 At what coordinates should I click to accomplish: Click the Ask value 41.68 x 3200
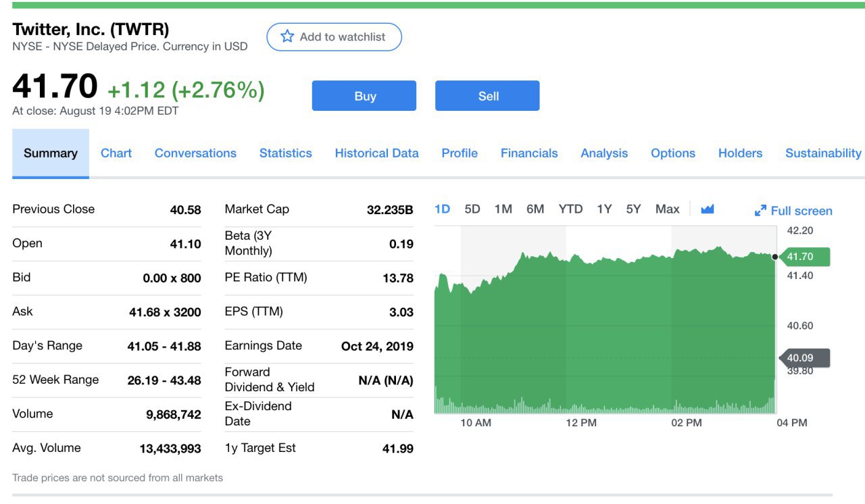[165, 312]
